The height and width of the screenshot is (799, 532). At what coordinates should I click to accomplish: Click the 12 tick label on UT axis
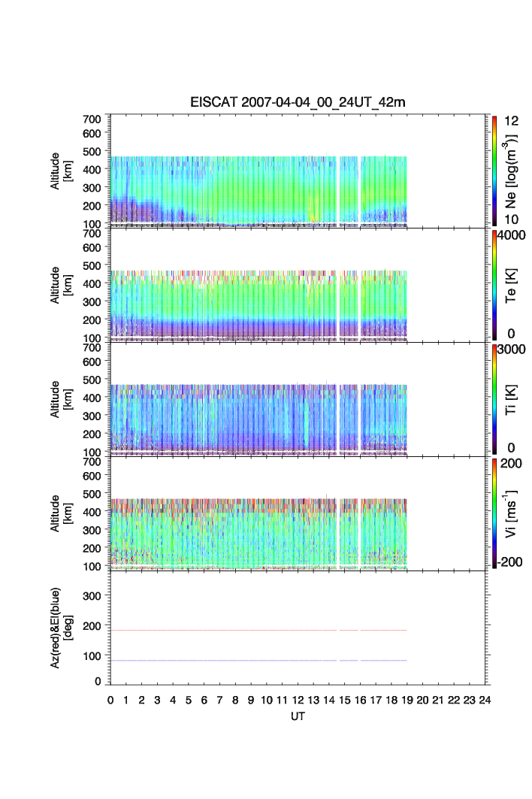click(298, 700)
